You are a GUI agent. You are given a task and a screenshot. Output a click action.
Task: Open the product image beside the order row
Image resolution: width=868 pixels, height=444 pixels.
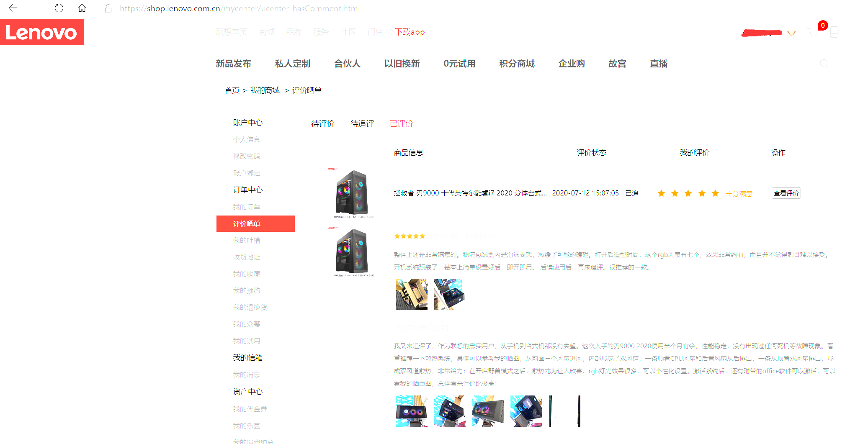click(352, 193)
